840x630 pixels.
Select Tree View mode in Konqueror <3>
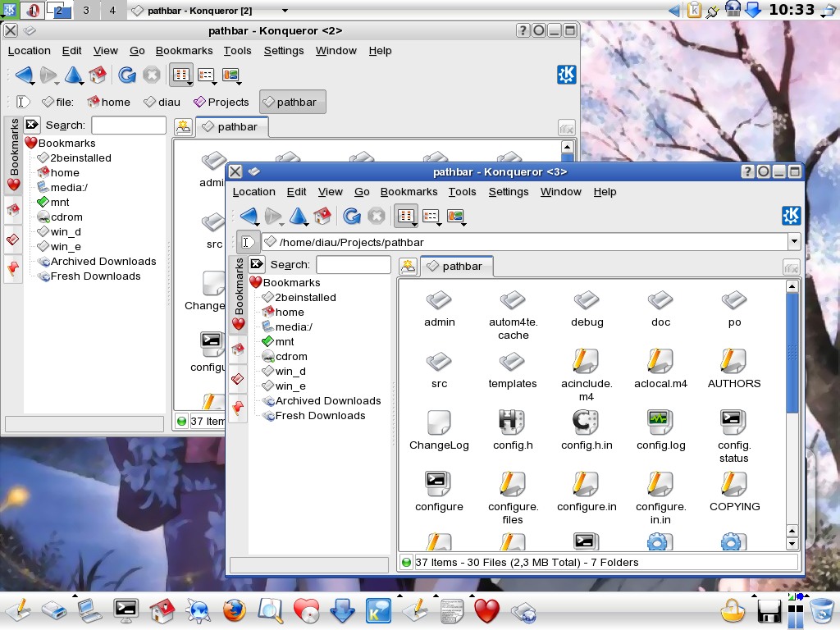(430, 216)
